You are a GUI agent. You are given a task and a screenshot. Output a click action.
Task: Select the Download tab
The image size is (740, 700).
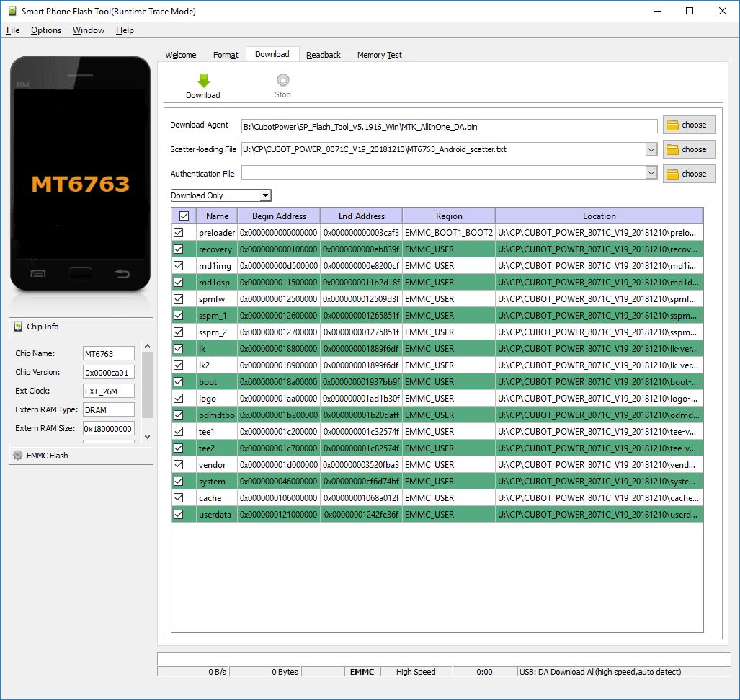[x=272, y=54]
